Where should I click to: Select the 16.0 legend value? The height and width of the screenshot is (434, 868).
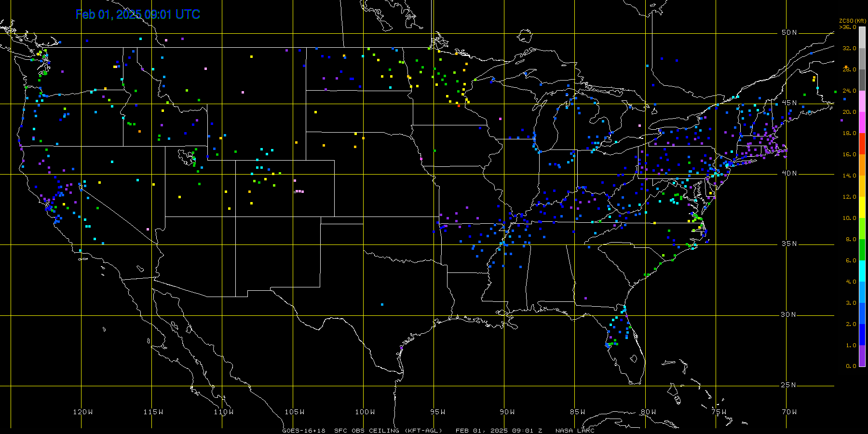[849, 154]
